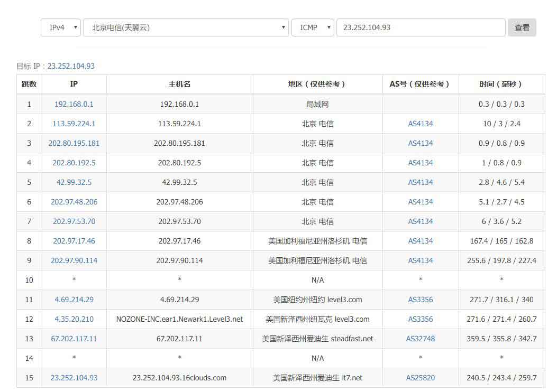The width and height of the screenshot is (557, 392).
Task: Open AS4134 link in hop 2 row
Action: [421, 124]
